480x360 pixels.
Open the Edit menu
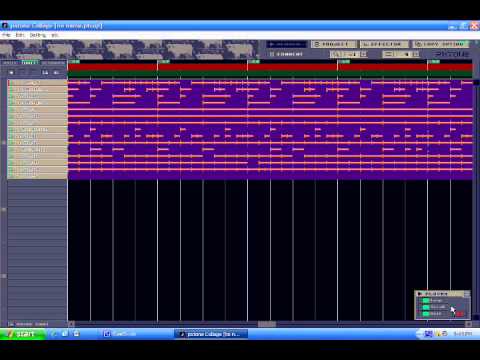pyautogui.click(x=20, y=35)
